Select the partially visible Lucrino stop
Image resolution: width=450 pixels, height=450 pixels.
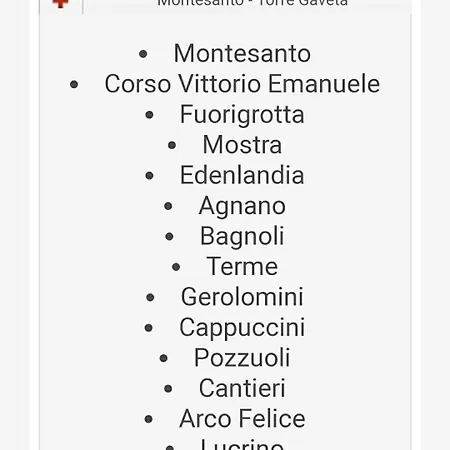(242, 444)
